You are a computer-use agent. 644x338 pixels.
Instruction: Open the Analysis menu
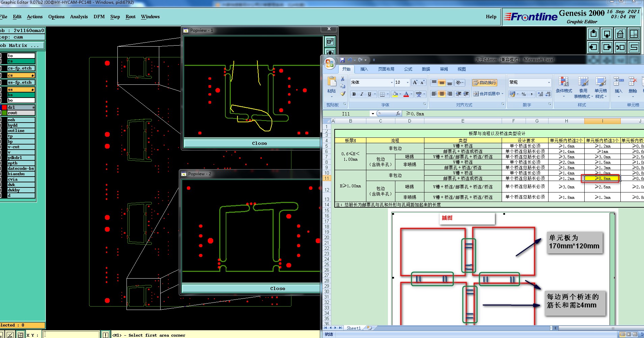[79, 17]
